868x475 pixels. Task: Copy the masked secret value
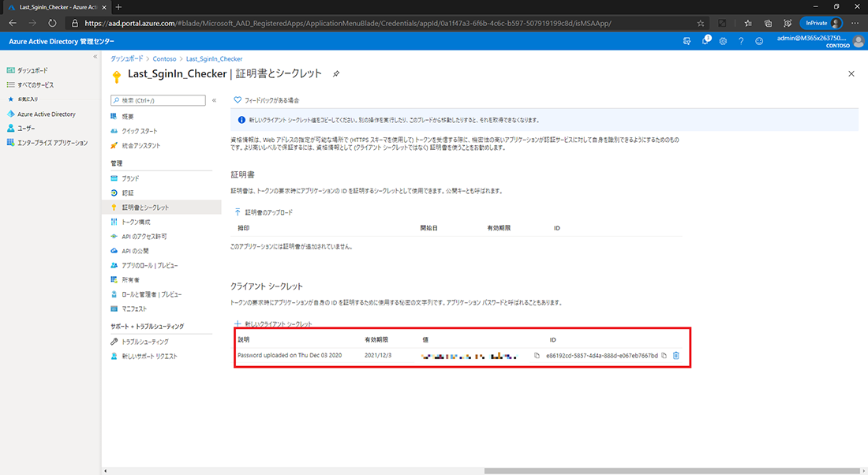(537, 356)
